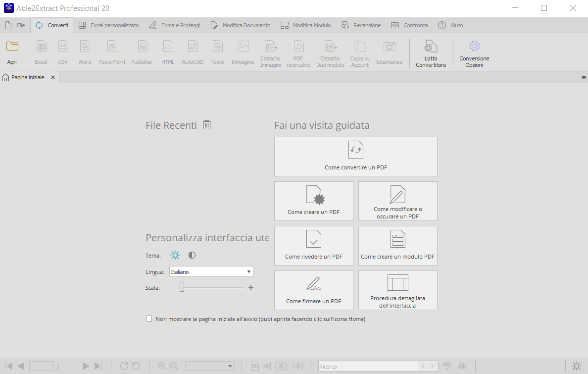Go to previous search result arrow

point(423,366)
